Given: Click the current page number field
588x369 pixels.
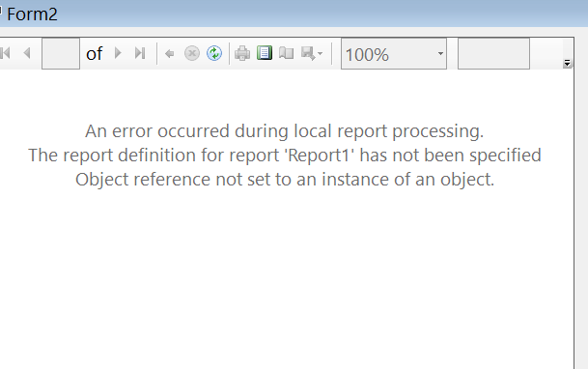Looking at the screenshot, I should click(x=61, y=53).
